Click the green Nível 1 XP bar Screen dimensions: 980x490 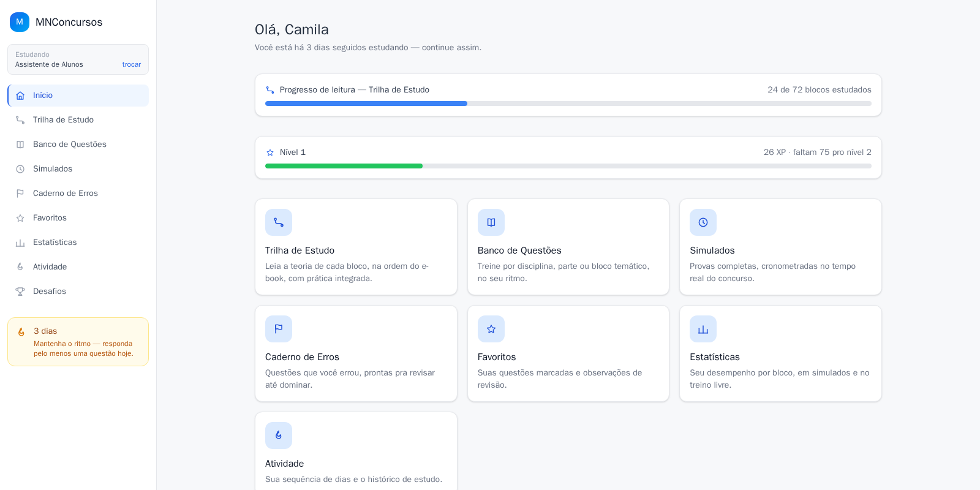[344, 166]
